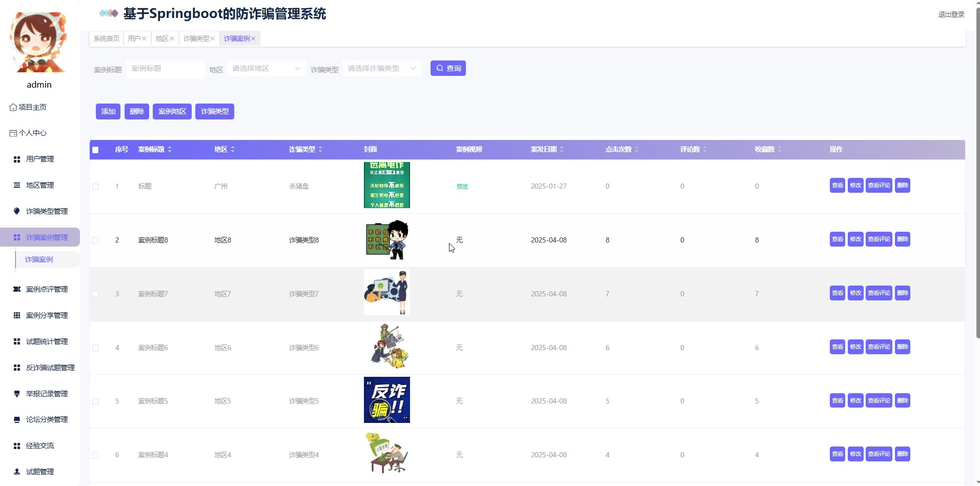Select the 诈骗类型管理 icon in the sidebar
The height and width of the screenshot is (486, 980).
point(16,211)
